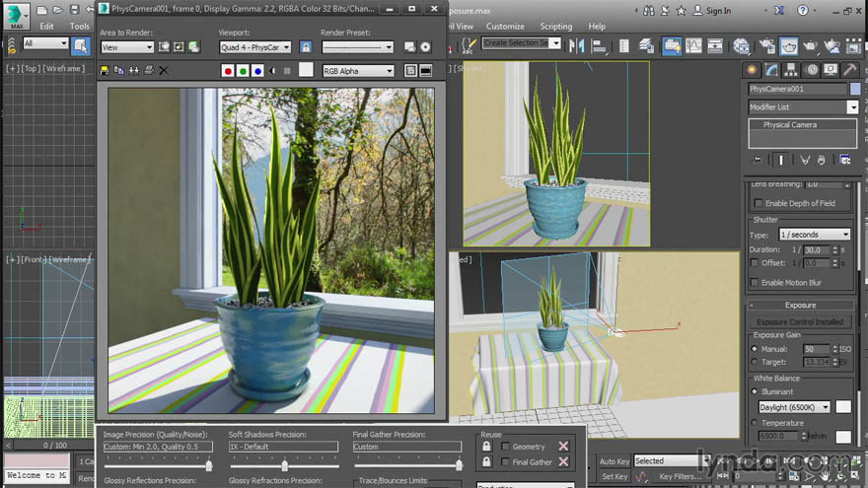Select the Manual exposure gain radio button

pyautogui.click(x=754, y=349)
